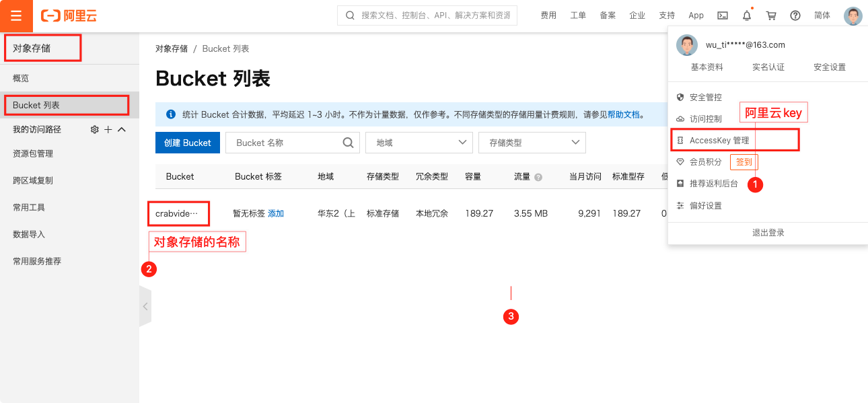Open 企业 in the top navigation
The image size is (868, 403).
pyautogui.click(x=637, y=15)
